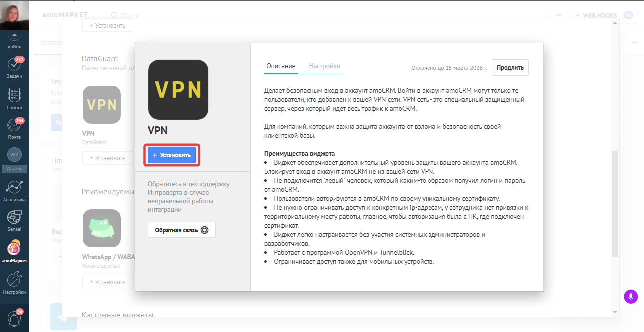Click the WEB HOOKS button
Image resolution: width=644 pixels, height=332 pixels.
tap(596, 15)
